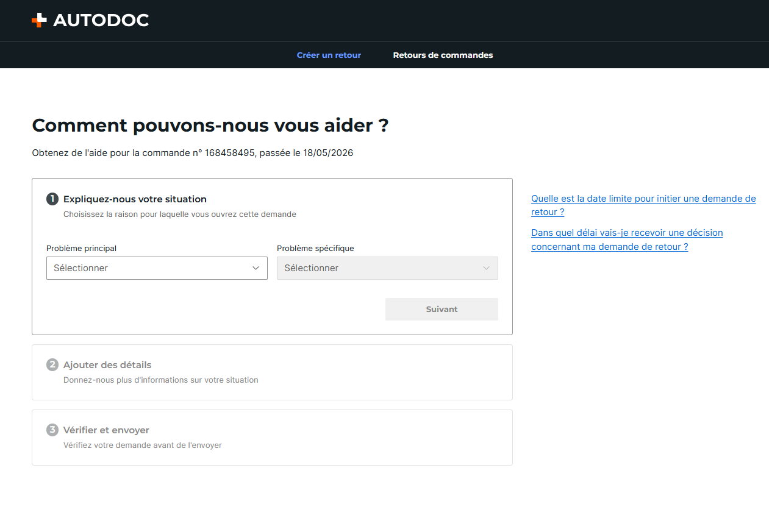This screenshot has height=532, width=769.
Task: Click step 1 number badge
Action: (x=52, y=199)
